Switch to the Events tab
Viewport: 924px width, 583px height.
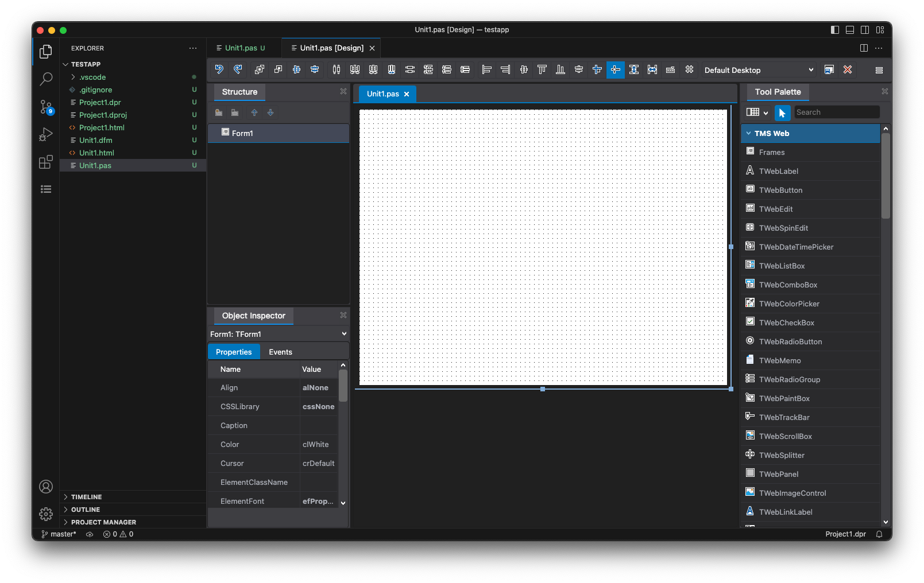[280, 352]
